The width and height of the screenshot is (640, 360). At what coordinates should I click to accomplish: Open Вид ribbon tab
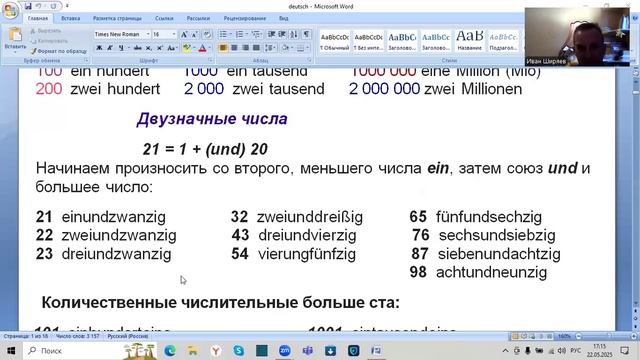point(284,18)
